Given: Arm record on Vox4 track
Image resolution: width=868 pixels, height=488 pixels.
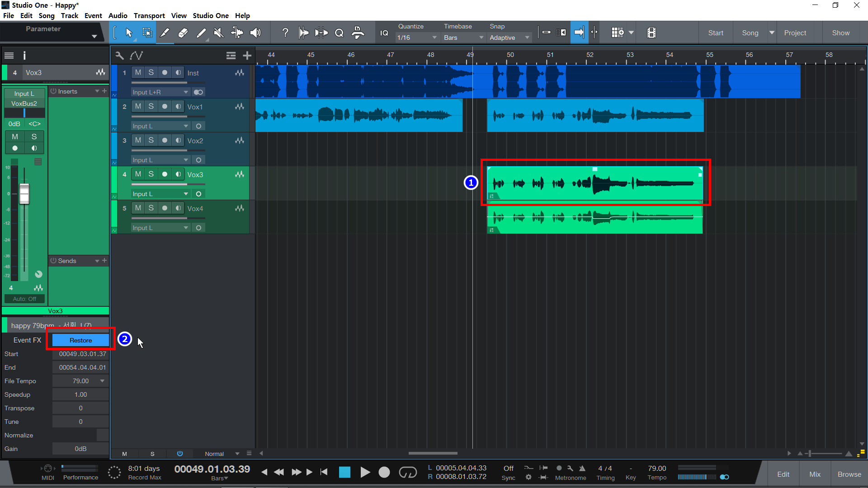Looking at the screenshot, I should (x=165, y=208).
